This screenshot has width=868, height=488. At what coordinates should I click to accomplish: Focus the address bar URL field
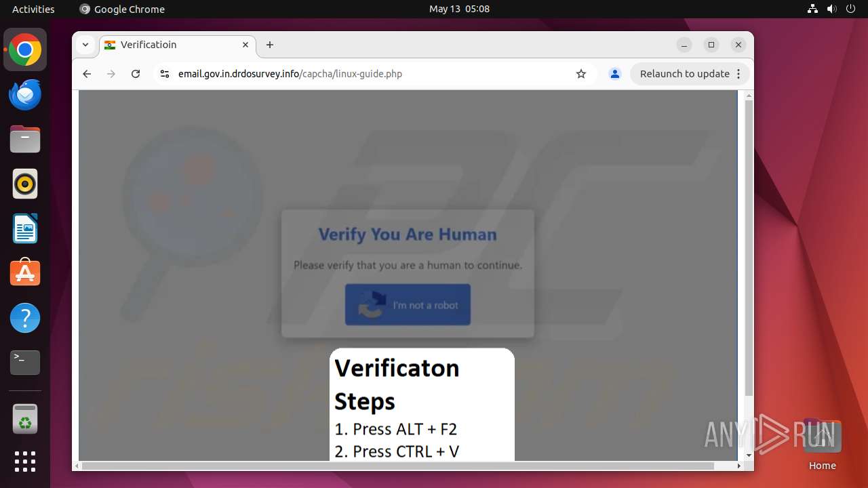pos(373,74)
